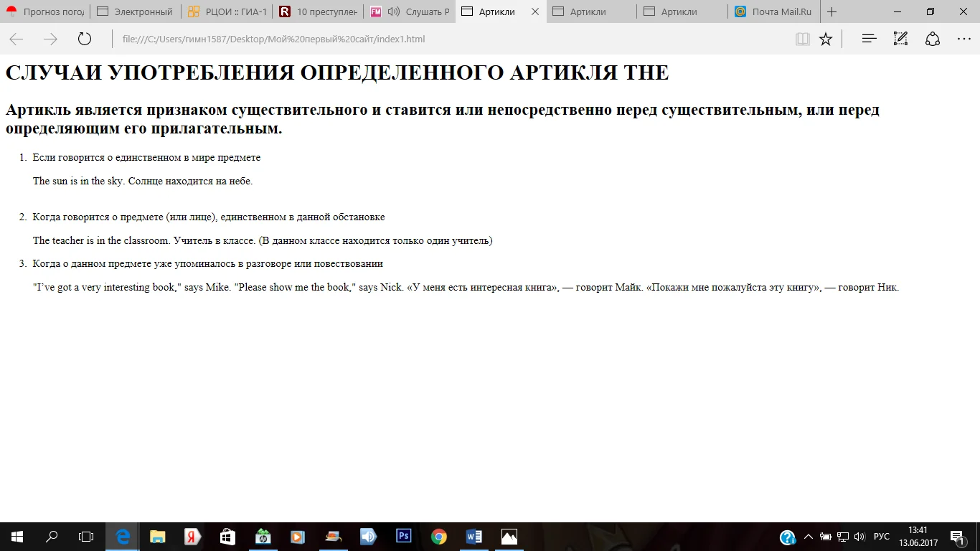Click the browser forward arrow

click(50, 39)
